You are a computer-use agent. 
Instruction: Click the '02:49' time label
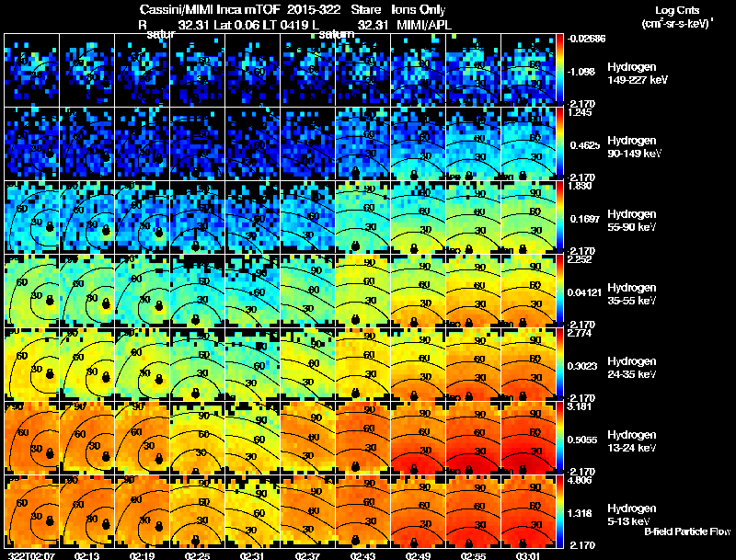point(419,555)
